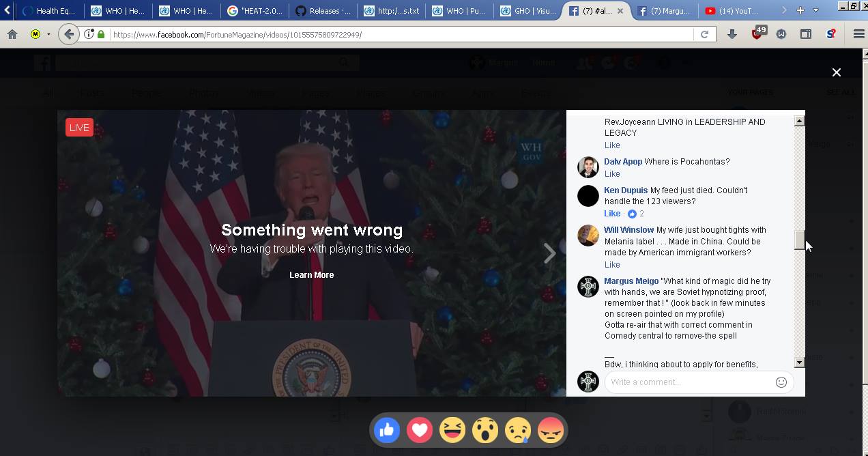Click the Love heart reaction
The image size is (868, 456).
point(420,430)
